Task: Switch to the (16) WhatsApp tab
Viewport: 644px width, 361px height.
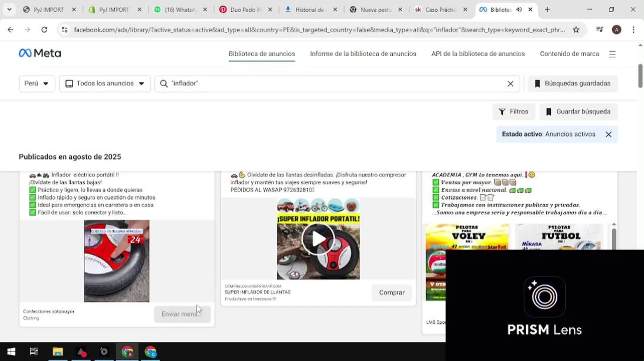Action: [180, 10]
